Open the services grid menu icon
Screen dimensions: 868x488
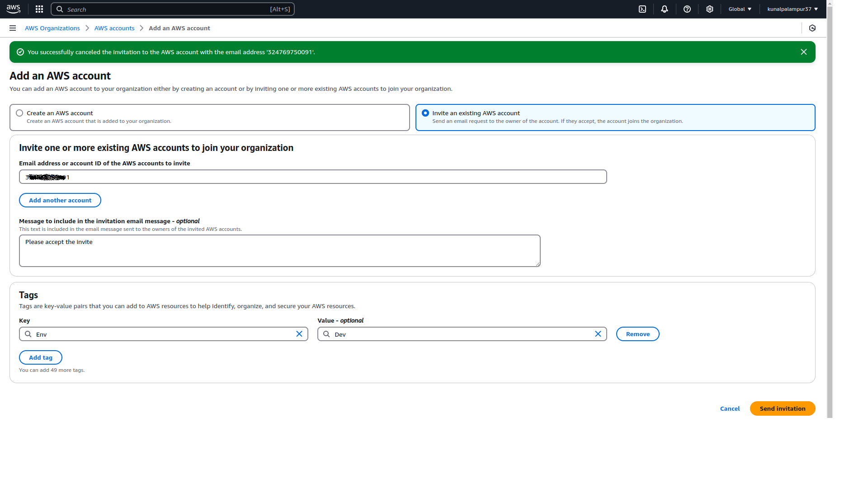pyautogui.click(x=39, y=9)
